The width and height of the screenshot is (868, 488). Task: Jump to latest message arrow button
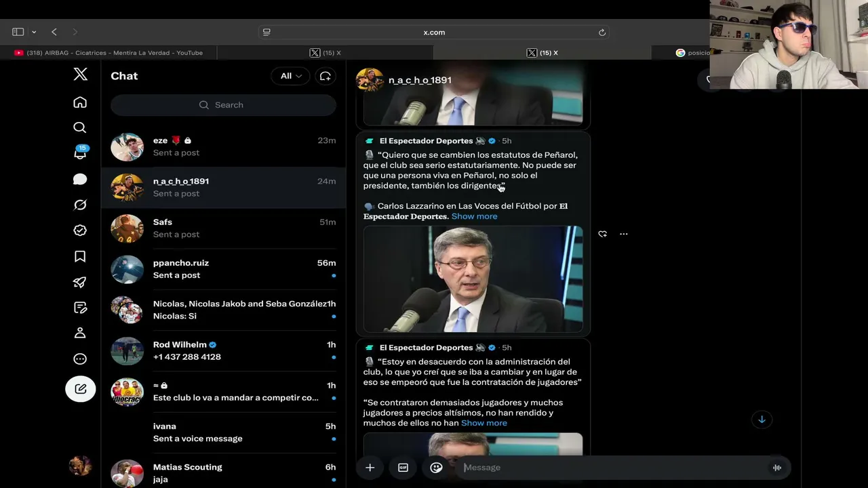point(762,420)
